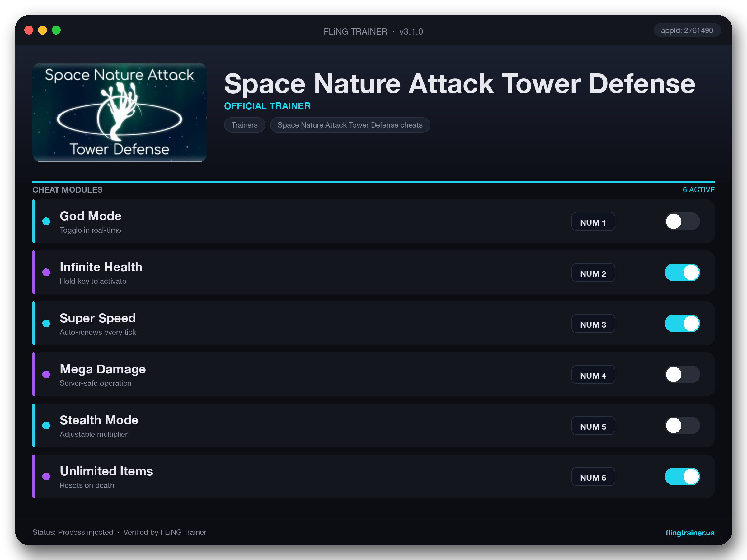Click the game cover thumbnail
The image size is (747, 560).
pos(120,112)
